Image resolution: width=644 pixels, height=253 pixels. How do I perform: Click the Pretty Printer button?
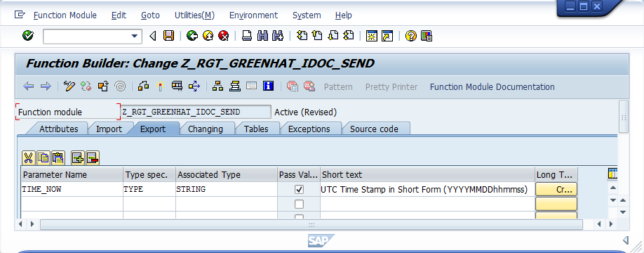coord(391,87)
